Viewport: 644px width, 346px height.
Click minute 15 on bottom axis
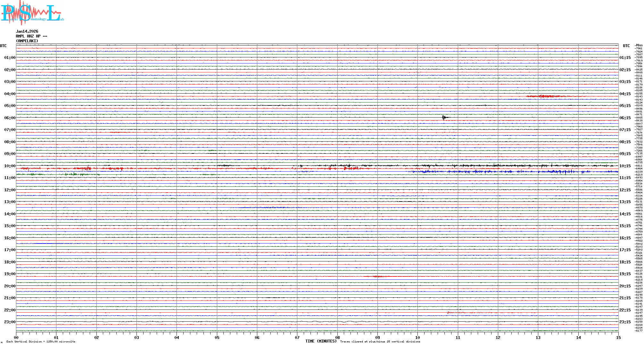coord(618,337)
